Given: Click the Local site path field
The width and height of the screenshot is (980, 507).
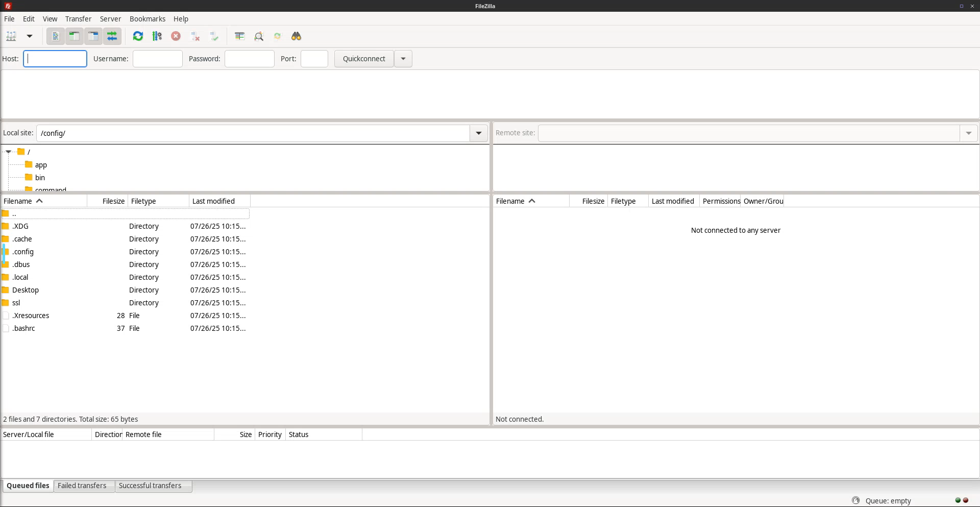Looking at the screenshot, I should tap(253, 133).
